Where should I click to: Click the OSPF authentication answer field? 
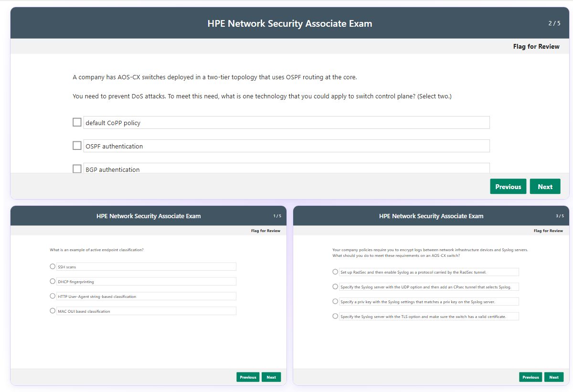(x=286, y=146)
